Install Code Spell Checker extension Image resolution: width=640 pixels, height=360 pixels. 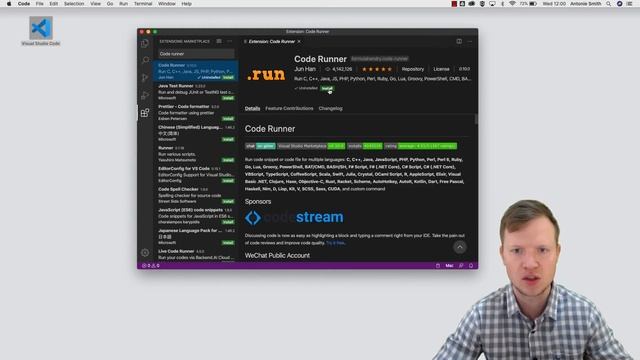click(228, 201)
